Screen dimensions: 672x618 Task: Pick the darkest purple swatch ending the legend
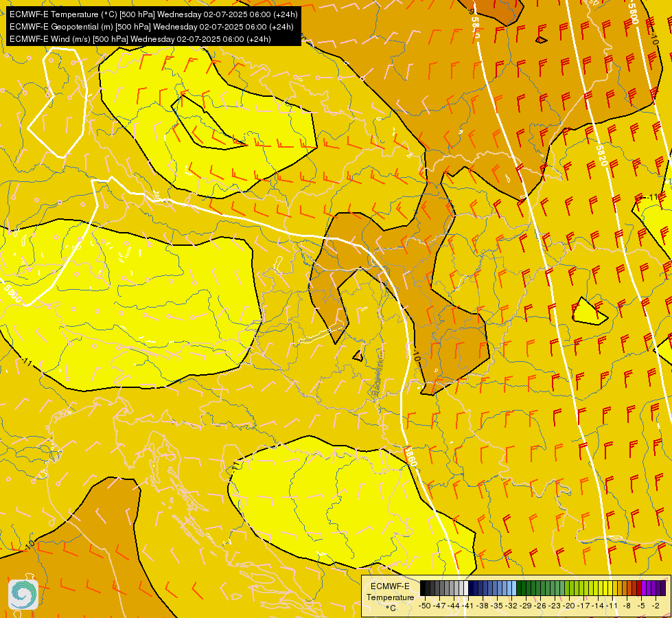click(x=664, y=588)
